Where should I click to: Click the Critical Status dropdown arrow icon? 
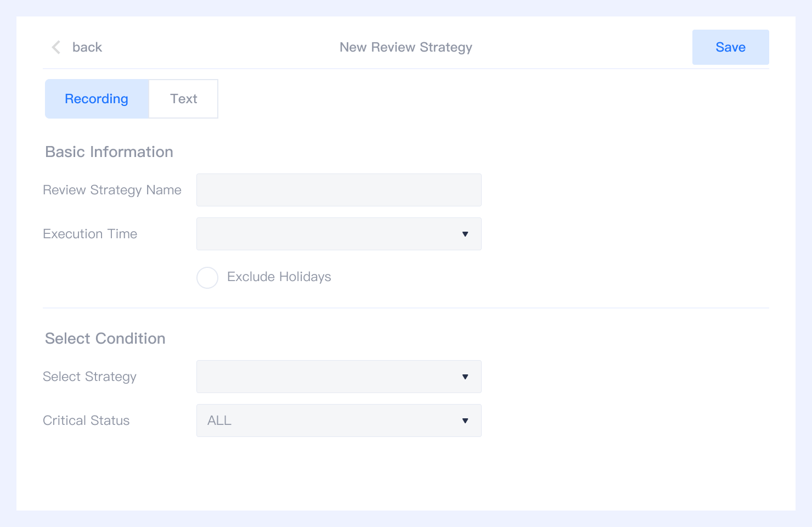465,421
